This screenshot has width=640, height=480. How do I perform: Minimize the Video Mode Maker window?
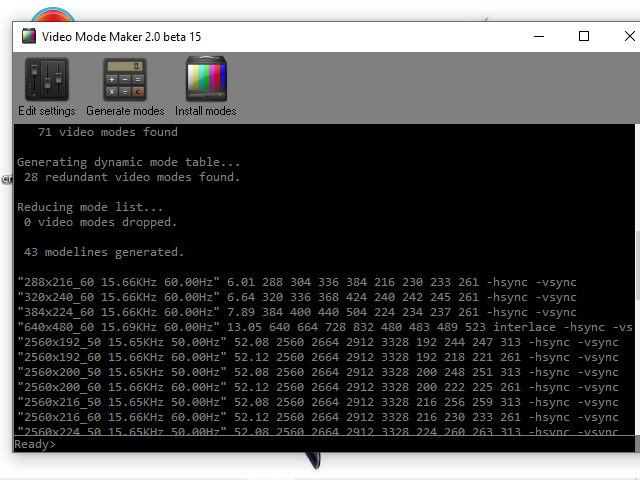(x=537, y=37)
